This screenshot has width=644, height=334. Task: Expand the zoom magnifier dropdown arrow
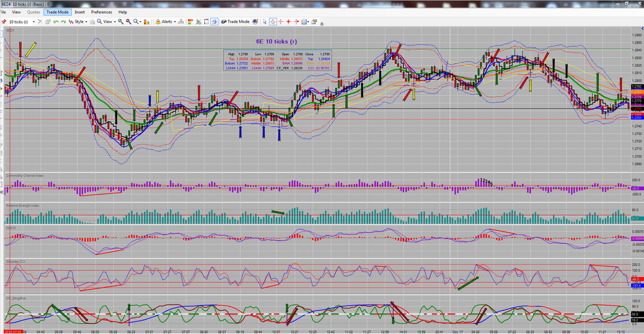click(x=140, y=22)
